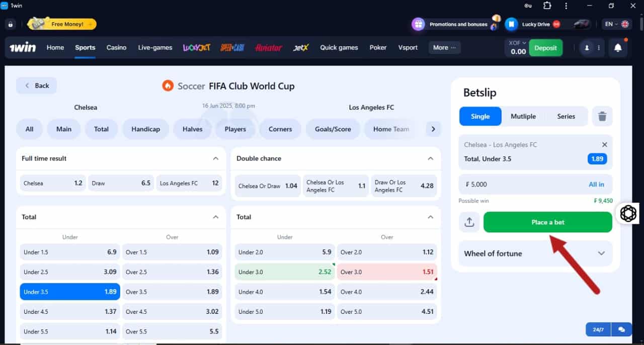Select Over 1.5 at 1.09
Viewport: 644px width, 345px height.
coord(172,252)
